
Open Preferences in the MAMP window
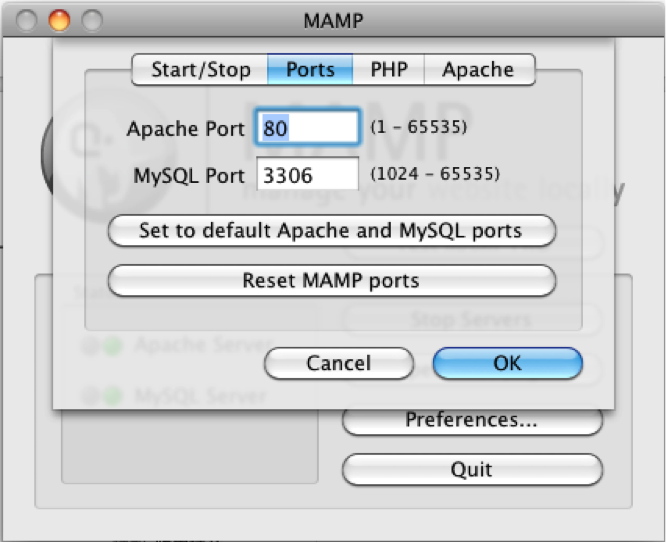coord(472,421)
